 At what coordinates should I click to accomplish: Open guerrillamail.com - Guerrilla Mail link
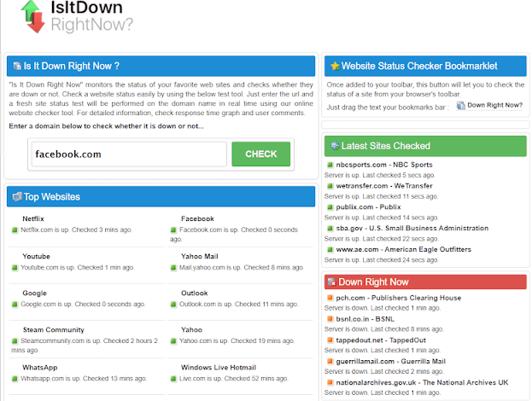tap(391, 362)
